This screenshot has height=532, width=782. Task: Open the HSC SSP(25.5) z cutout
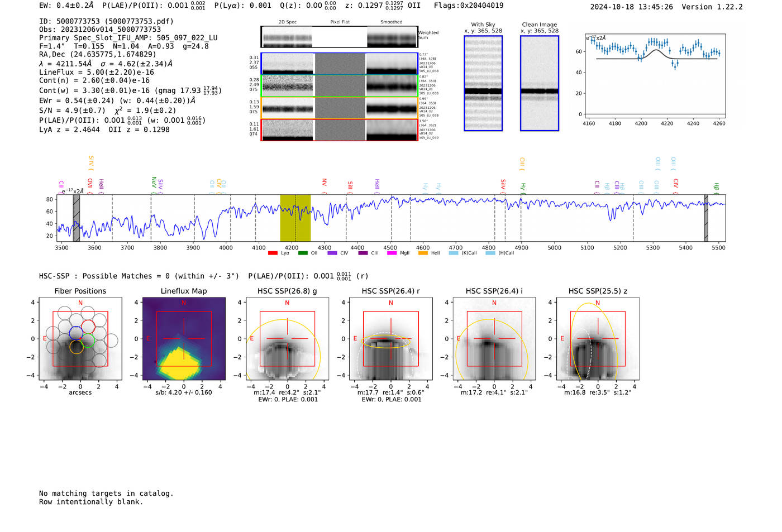(x=598, y=339)
